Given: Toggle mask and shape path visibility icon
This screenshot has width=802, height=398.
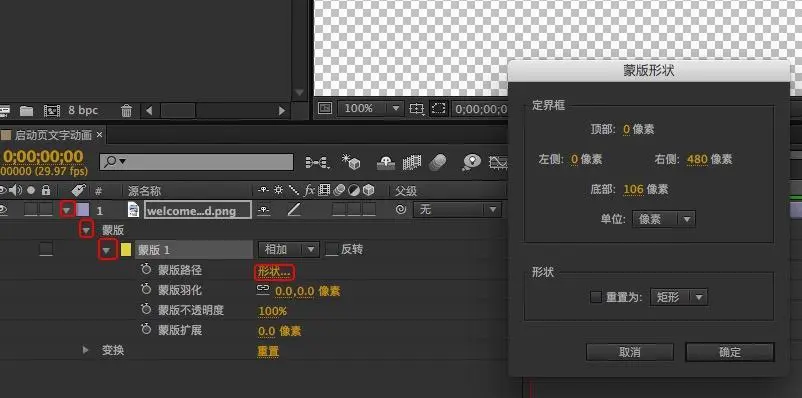Looking at the screenshot, I should click(438, 108).
